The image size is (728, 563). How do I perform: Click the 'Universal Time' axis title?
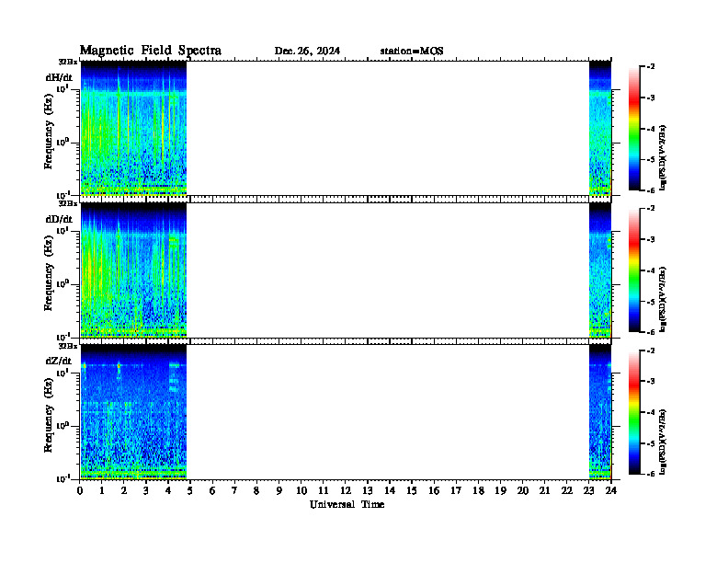tap(347, 504)
